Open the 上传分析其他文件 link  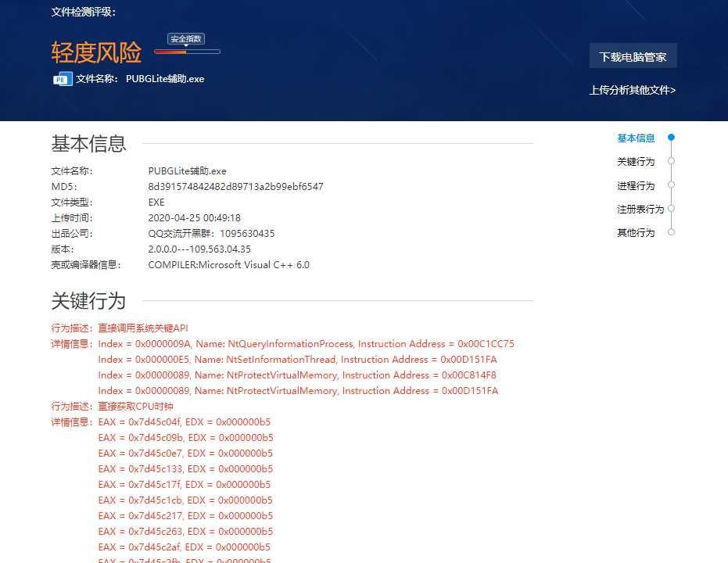click(632, 90)
